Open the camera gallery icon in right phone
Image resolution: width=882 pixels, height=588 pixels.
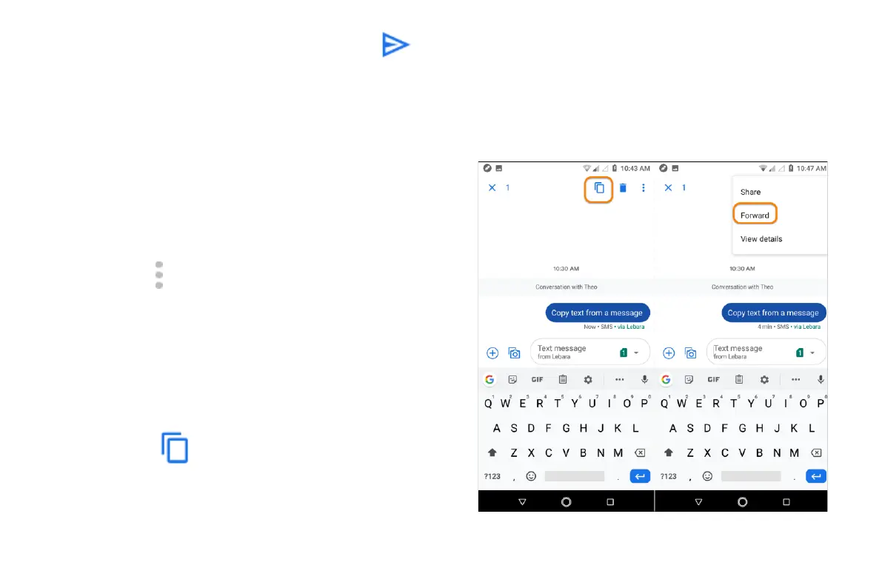click(690, 353)
